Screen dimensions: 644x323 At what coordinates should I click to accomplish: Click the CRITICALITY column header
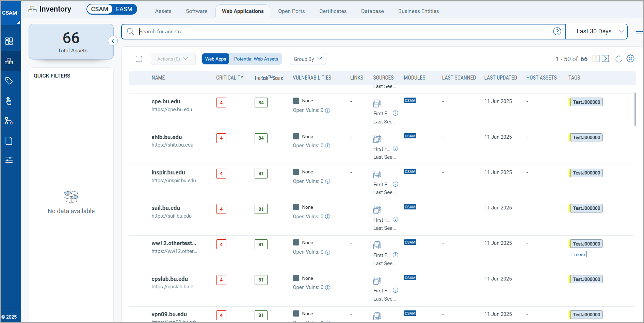tap(230, 78)
